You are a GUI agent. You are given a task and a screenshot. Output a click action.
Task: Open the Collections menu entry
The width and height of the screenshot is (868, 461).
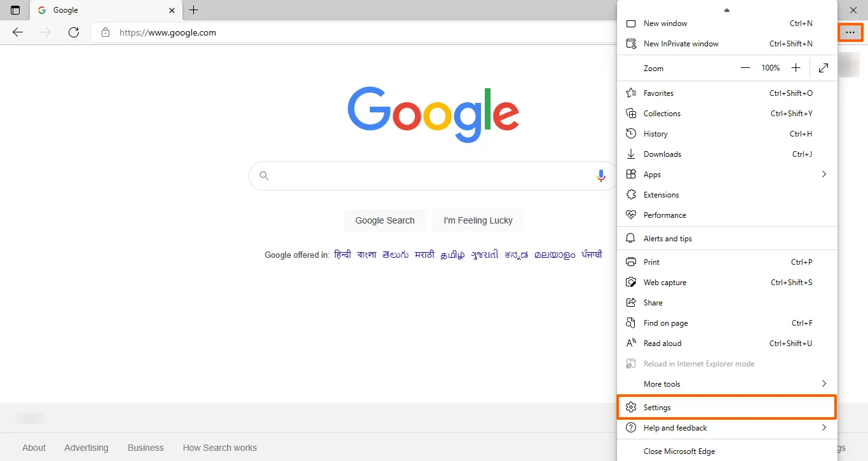click(x=727, y=114)
